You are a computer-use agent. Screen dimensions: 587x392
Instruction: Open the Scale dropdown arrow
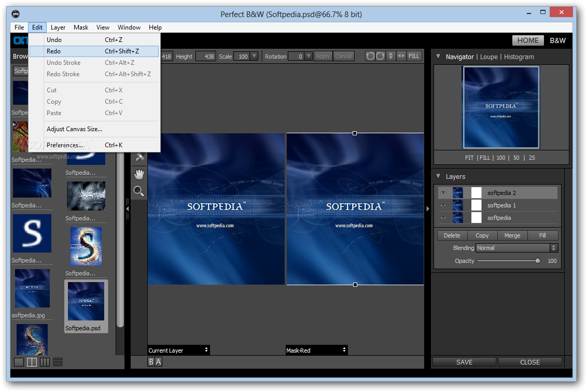click(x=254, y=56)
